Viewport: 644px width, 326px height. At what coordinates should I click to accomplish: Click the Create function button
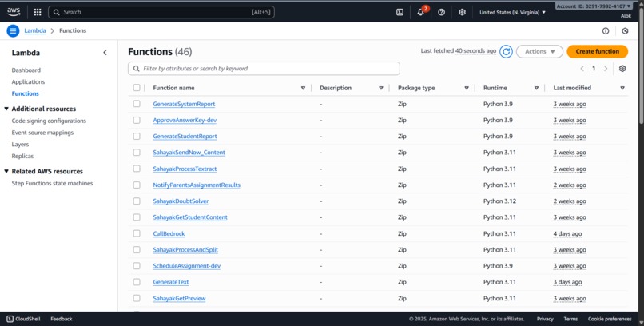(x=597, y=51)
